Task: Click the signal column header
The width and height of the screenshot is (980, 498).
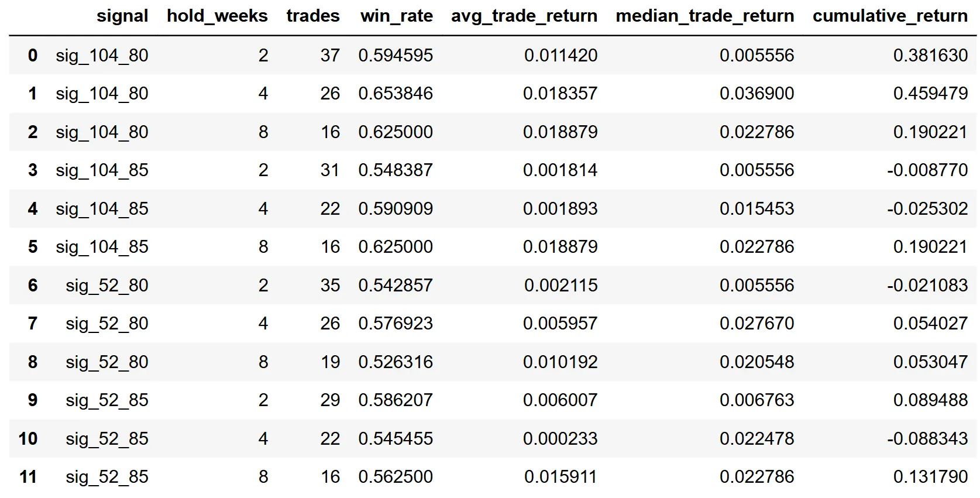Action: tap(122, 16)
